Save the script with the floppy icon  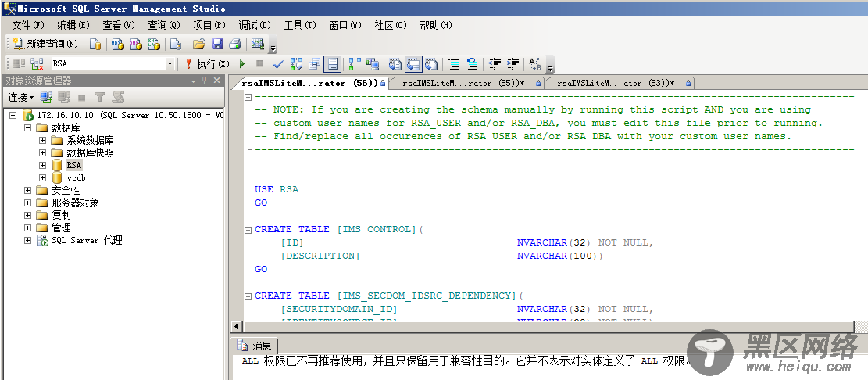point(217,45)
